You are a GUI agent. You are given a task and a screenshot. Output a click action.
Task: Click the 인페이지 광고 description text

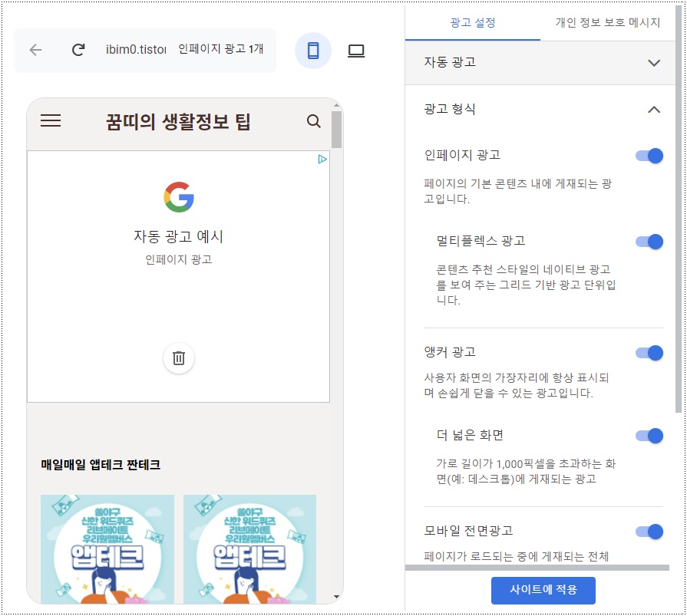518,191
